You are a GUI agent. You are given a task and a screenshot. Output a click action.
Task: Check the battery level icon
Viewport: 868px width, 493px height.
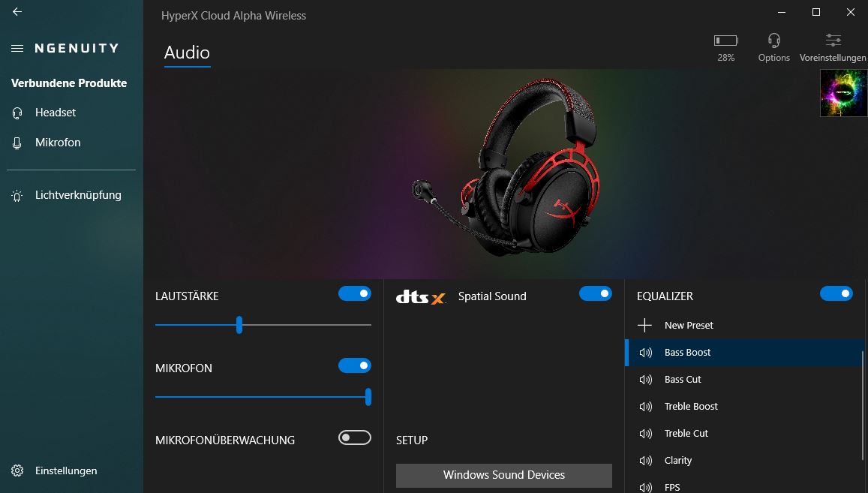(725, 41)
